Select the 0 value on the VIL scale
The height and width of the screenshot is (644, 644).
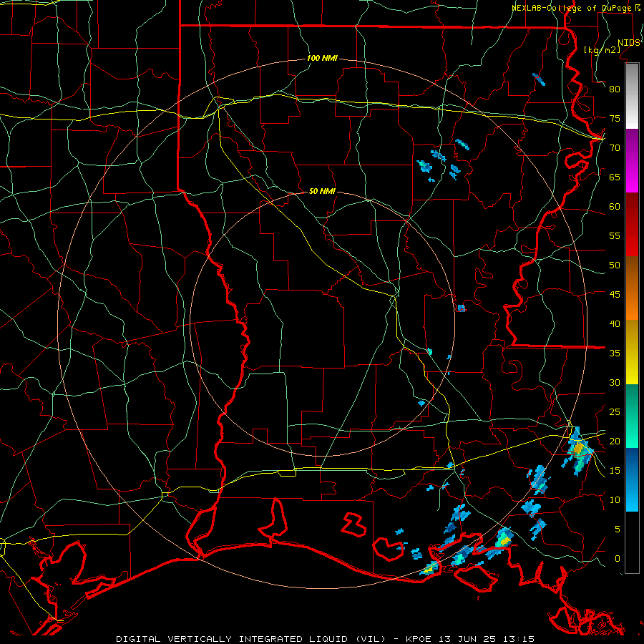[x=618, y=559]
